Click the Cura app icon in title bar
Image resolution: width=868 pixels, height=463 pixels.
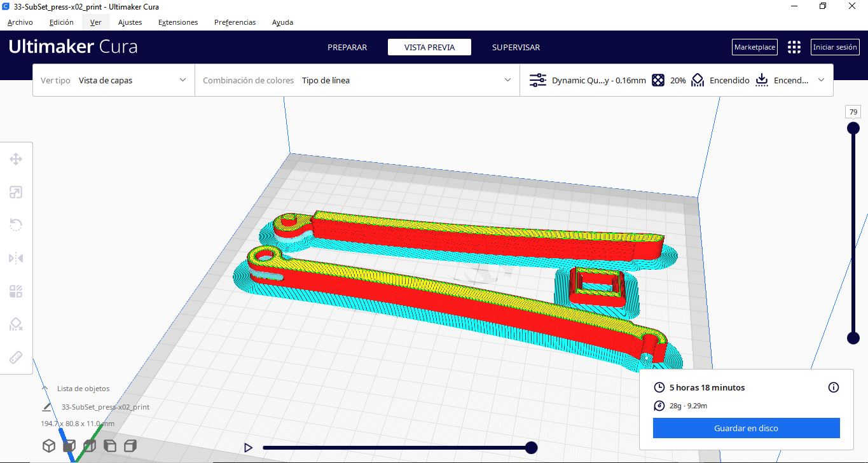pyautogui.click(x=6, y=6)
